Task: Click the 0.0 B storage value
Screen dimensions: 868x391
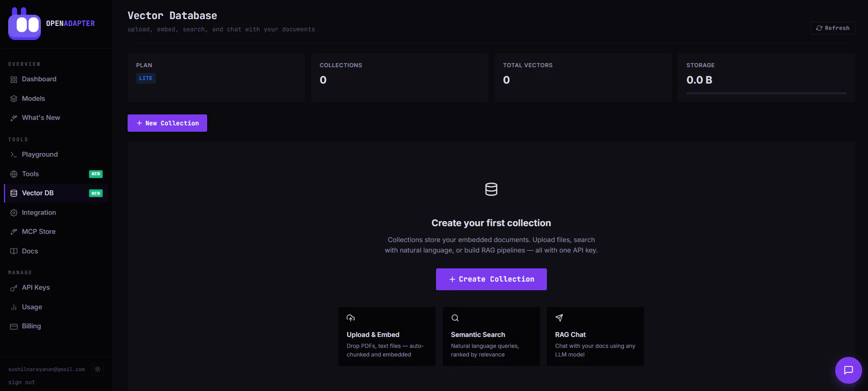Action: pos(699,80)
